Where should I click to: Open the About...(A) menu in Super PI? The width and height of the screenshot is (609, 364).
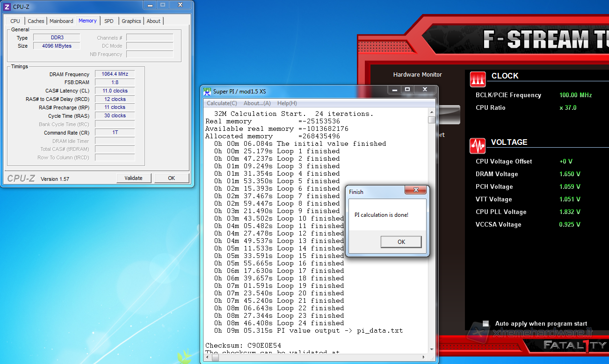[257, 103]
